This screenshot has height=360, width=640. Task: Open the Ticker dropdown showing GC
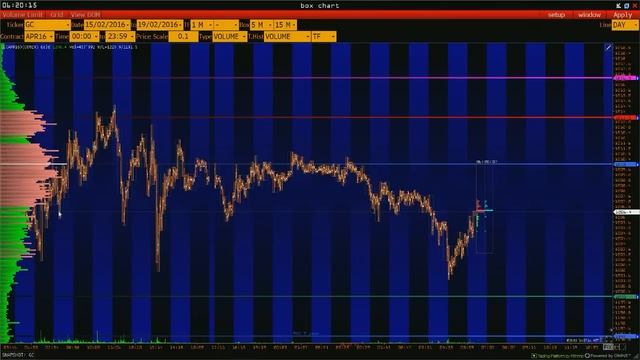point(47,25)
